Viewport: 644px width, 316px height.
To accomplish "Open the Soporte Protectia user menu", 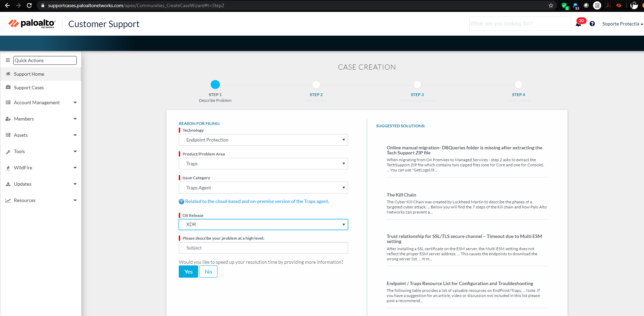I will click(x=622, y=24).
